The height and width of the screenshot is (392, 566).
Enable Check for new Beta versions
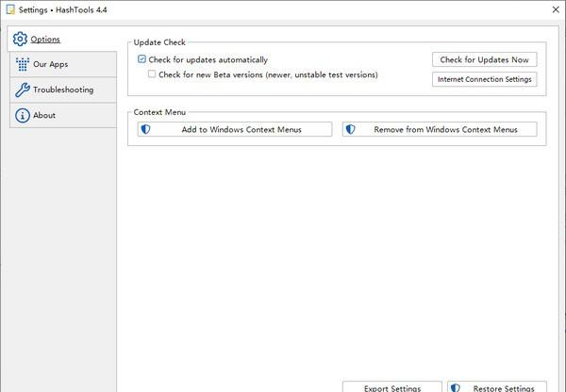152,73
